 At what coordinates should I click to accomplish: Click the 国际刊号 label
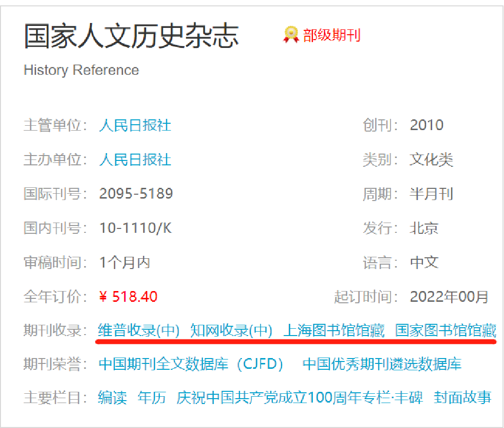coord(55,194)
